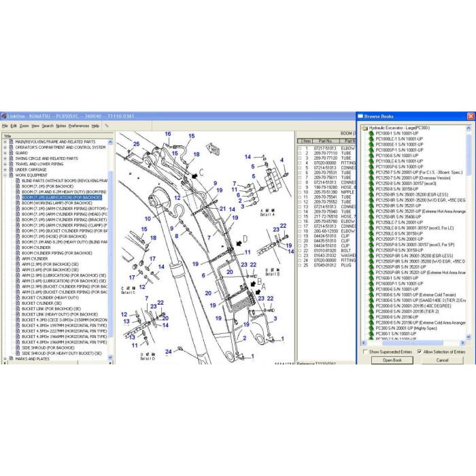476x476 pixels.
Task: Expand OPERATOR'S COMPARTMENT AND CONTROL SYSTEM node
Action: click(x=5, y=148)
